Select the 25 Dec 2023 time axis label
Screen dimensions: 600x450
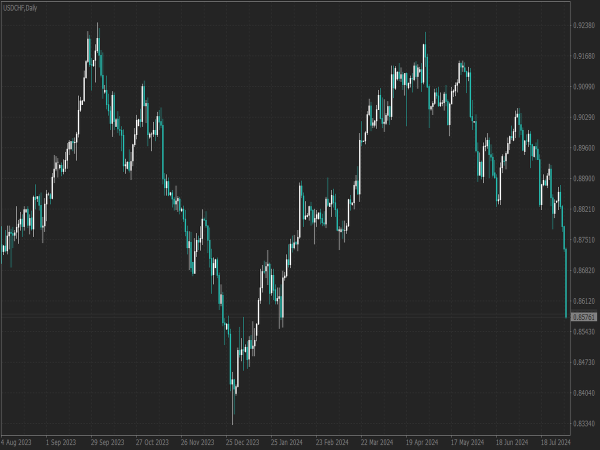tap(242, 442)
